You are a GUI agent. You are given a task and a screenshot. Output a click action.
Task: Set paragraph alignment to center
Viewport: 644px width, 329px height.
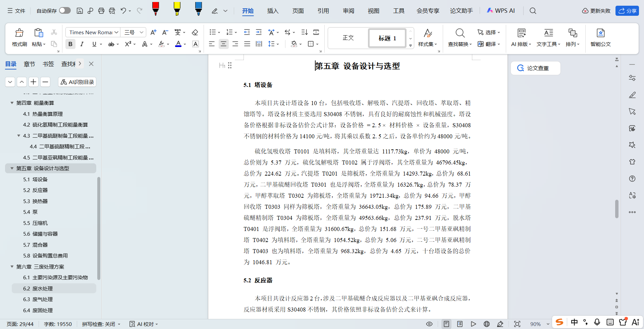(223, 44)
